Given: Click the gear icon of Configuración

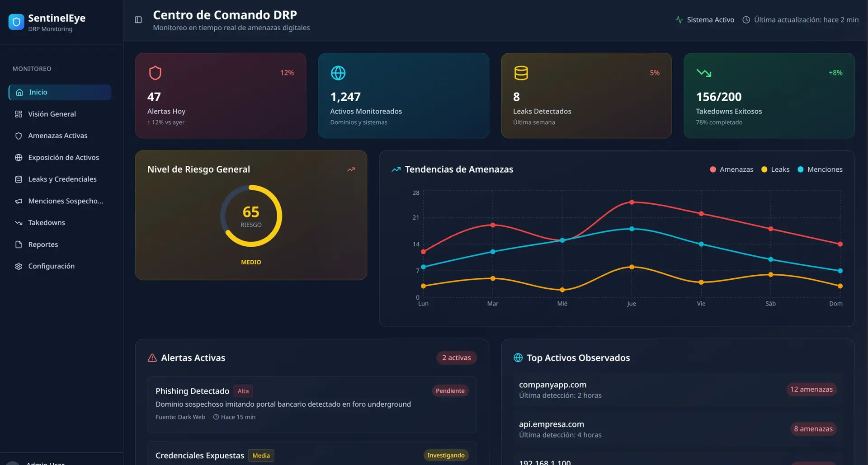Looking at the screenshot, I should click(19, 266).
